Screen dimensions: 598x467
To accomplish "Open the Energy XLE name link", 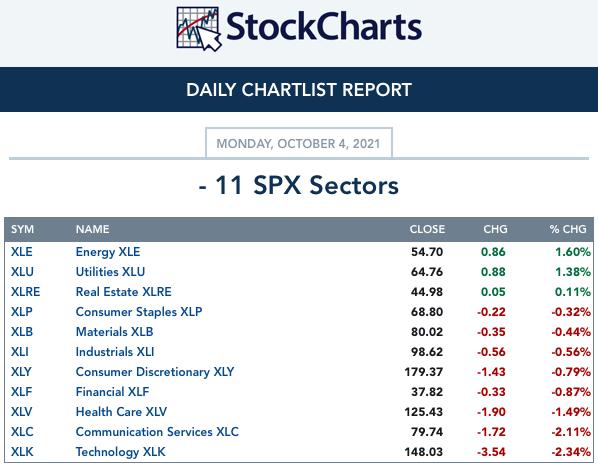I will click(x=108, y=252).
